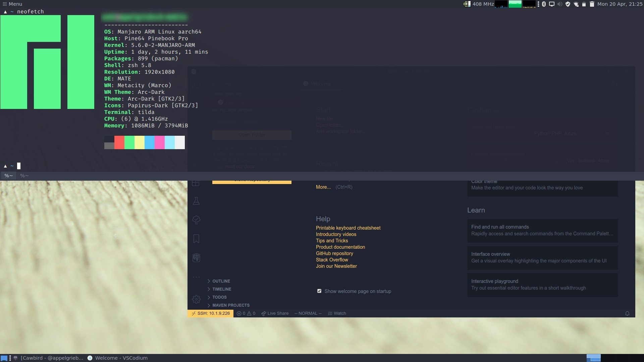Click the SSH: 10.1.9.226 remote indicator
Viewport: 644px width, 362px height.
[x=211, y=313]
